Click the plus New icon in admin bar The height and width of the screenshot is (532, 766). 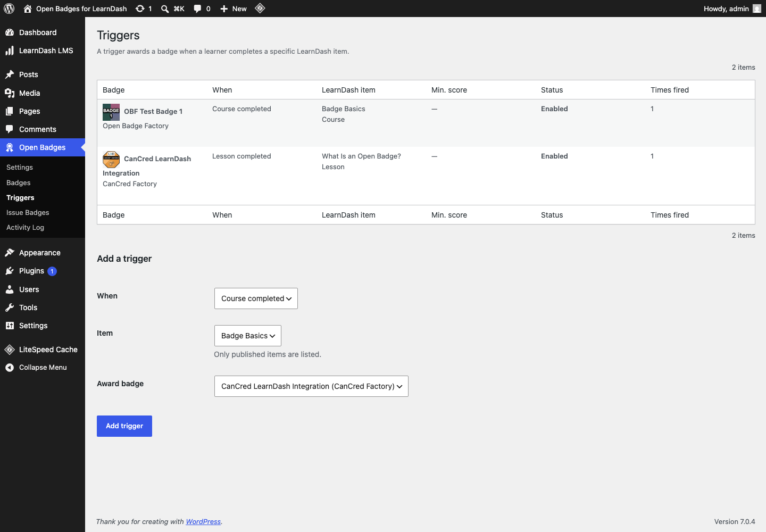coord(224,9)
